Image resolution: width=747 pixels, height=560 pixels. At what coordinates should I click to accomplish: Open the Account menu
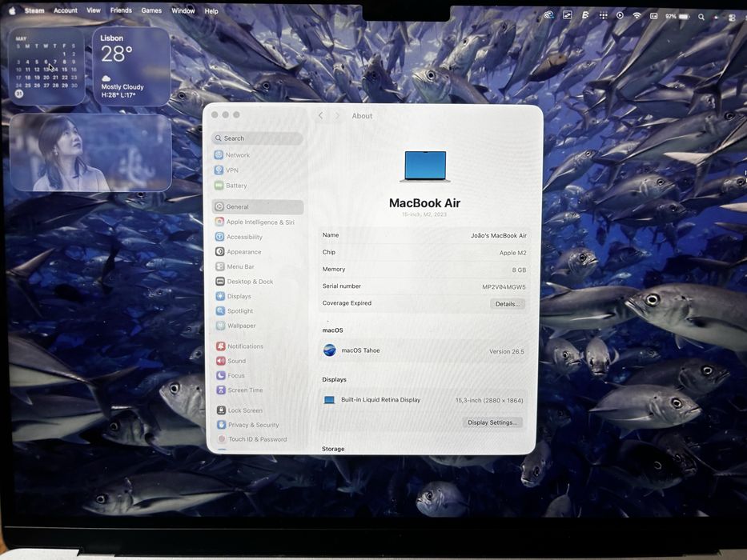point(66,10)
